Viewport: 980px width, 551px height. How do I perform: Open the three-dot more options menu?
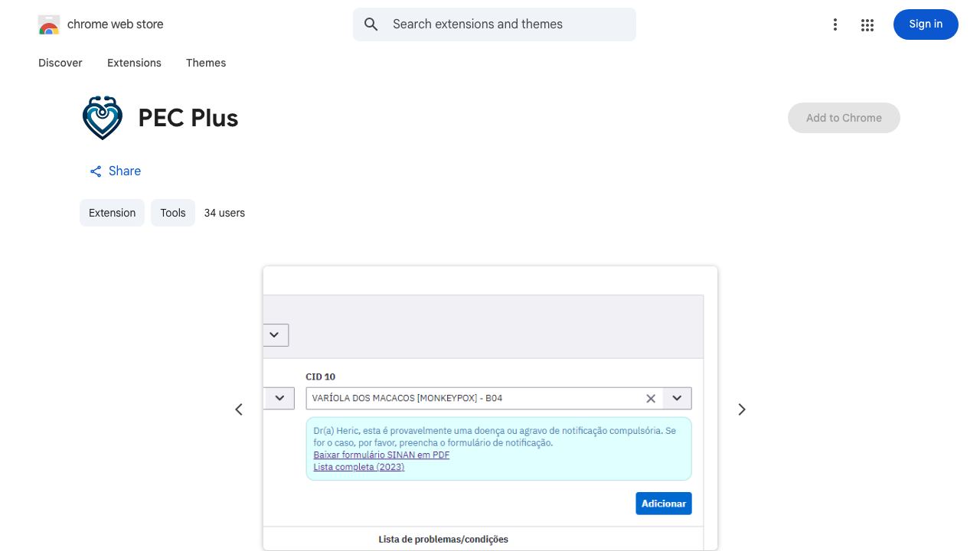coord(835,24)
